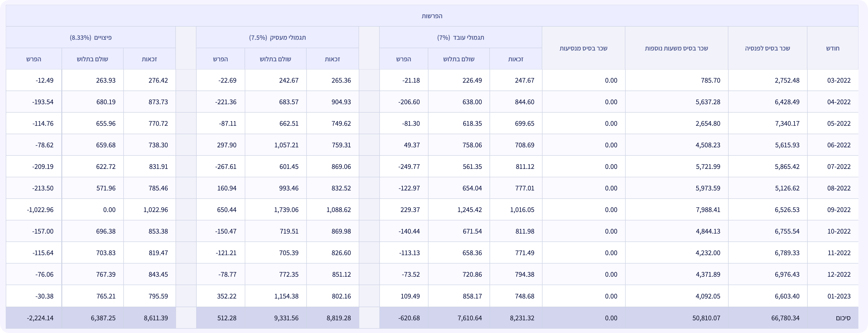Select the 03-2022 month row cell
Viewport: 868px width, 333px height.
click(839, 80)
